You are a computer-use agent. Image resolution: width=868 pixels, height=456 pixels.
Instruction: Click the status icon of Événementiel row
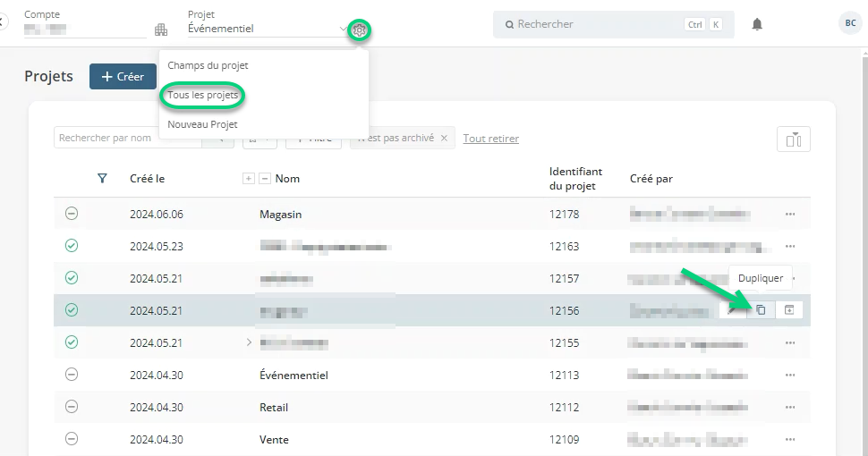click(72, 375)
